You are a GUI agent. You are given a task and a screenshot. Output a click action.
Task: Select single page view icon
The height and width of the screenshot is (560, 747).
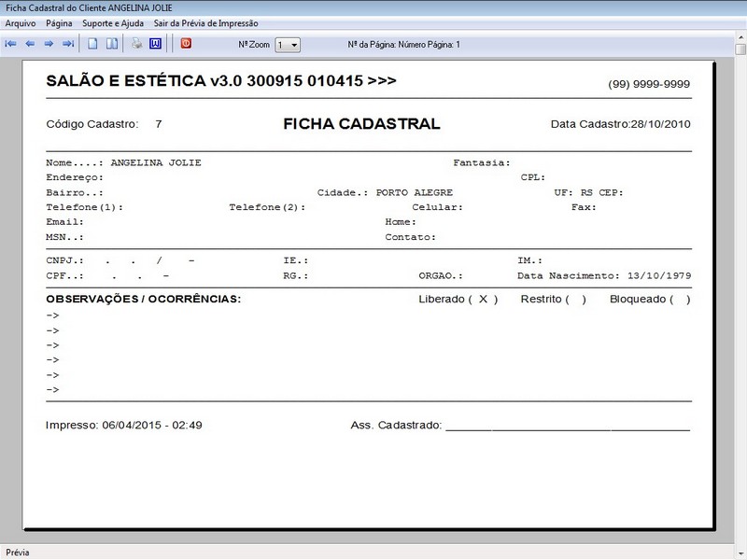click(92, 44)
